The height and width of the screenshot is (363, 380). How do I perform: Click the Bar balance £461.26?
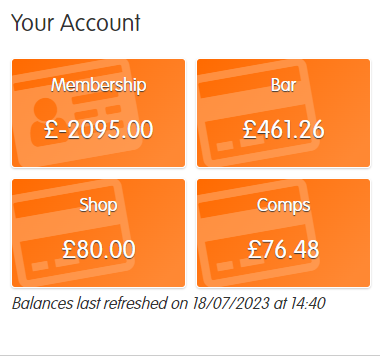pyautogui.click(x=283, y=130)
